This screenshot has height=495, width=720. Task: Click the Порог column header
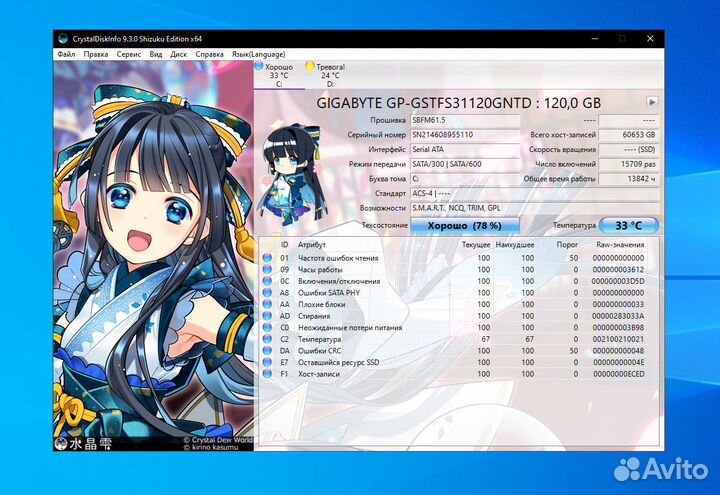[567, 245]
